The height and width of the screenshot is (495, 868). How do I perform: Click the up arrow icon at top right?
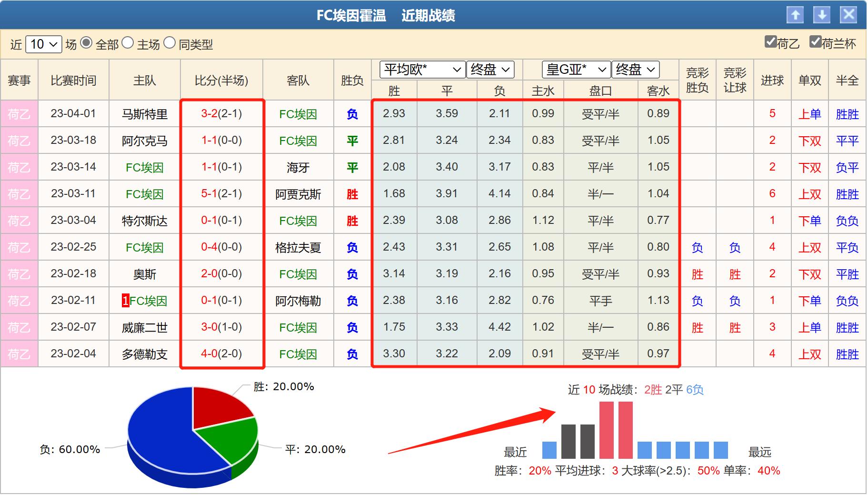[x=795, y=15]
